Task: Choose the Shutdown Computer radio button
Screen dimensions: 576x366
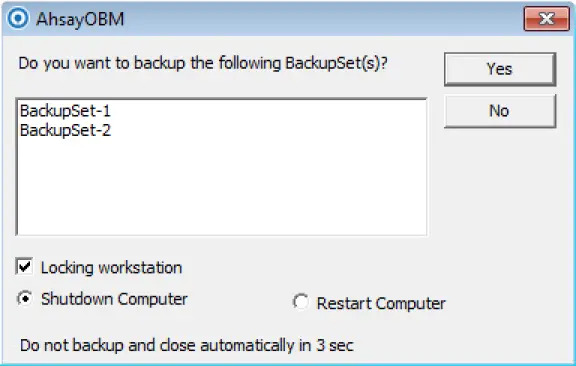Action: point(25,298)
